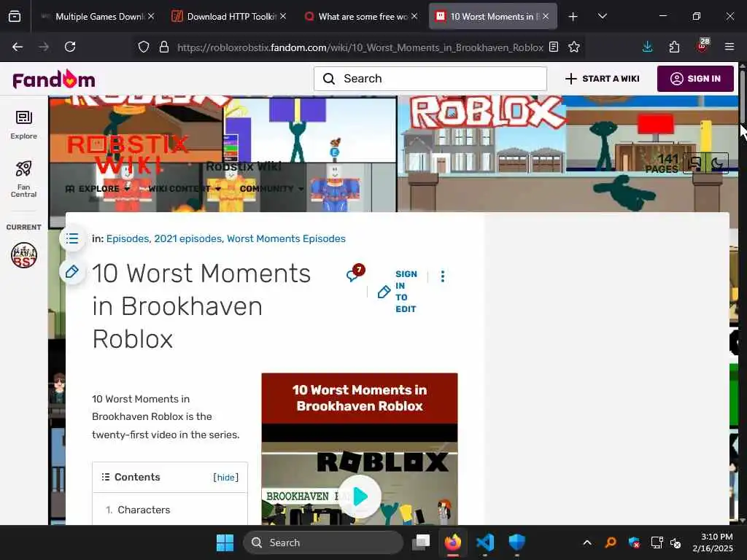
Task: List all tabs dropdown chevron
Action: [x=602, y=16]
